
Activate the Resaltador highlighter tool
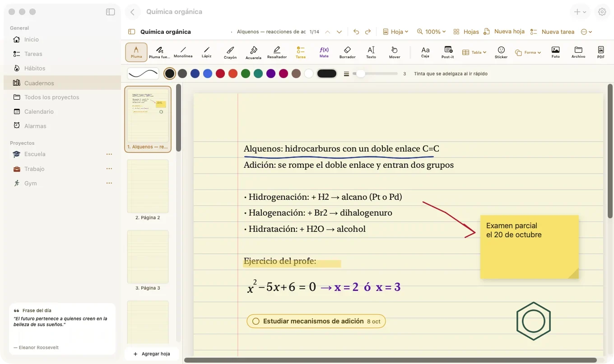tap(277, 52)
